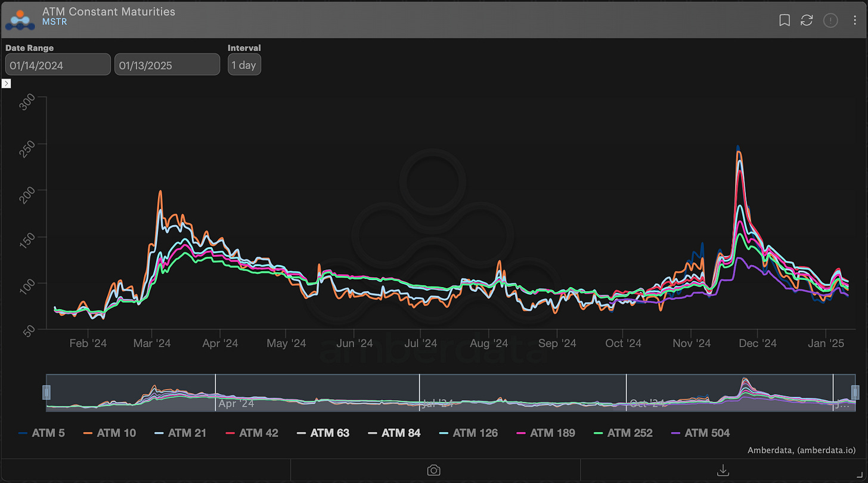Click the Date Range label
Viewport: 868px width, 483px height.
(x=30, y=48)
